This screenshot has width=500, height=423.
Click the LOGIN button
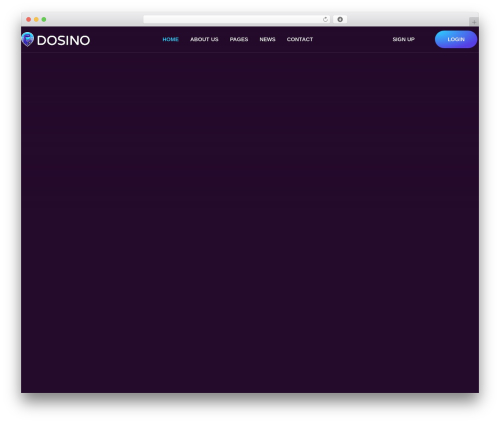tap(456, 39)
